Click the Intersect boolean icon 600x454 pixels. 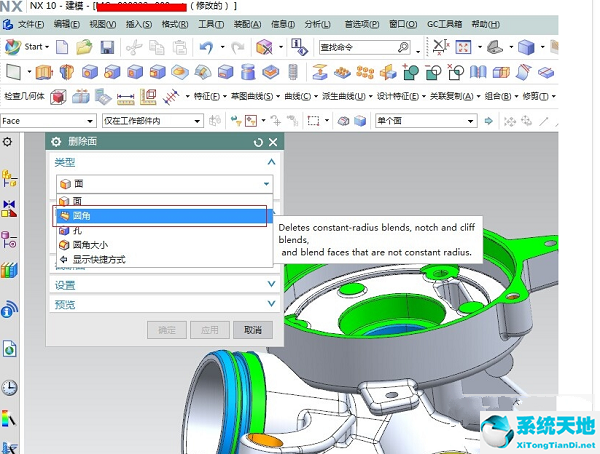click(x=455, y=72)
